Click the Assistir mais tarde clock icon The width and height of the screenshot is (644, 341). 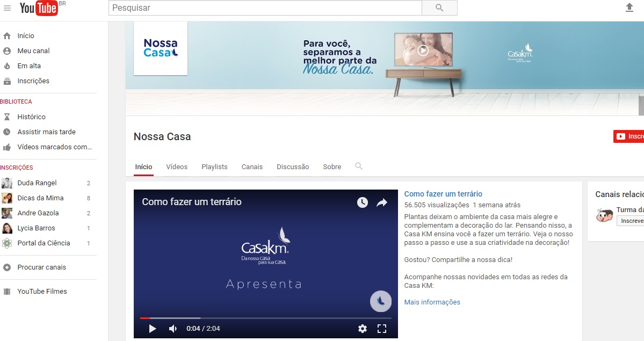[7, 132]
